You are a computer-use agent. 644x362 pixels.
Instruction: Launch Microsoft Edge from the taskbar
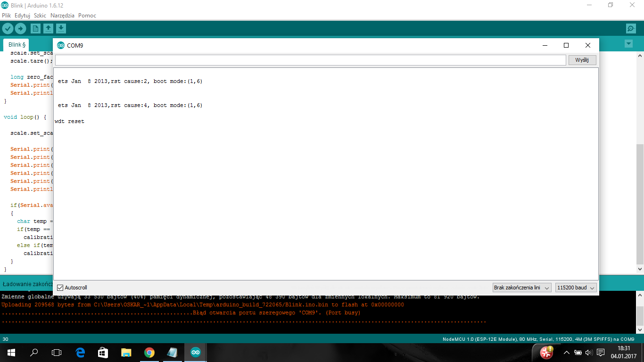[x=80, y=353]
